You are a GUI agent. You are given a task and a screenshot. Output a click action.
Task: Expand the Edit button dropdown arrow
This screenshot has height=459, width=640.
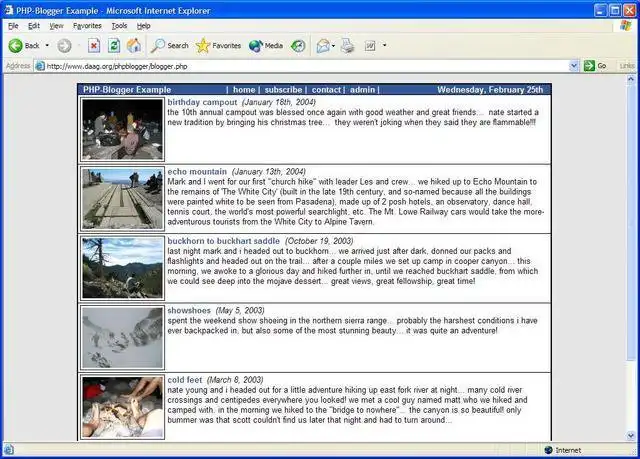[x=384, y=45]
